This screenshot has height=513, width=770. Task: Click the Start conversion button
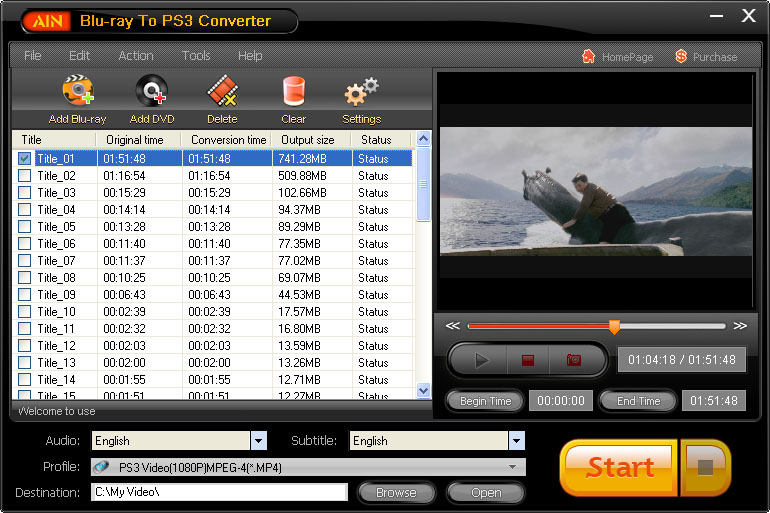pyautogui.click(x=619, y=467)
